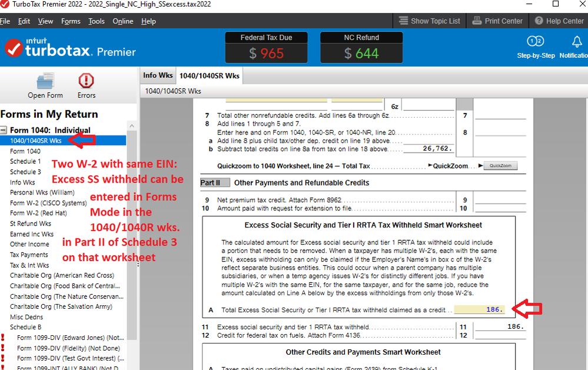
Task: Open Schedule 3 from the forms list
Action: [25, 171]
